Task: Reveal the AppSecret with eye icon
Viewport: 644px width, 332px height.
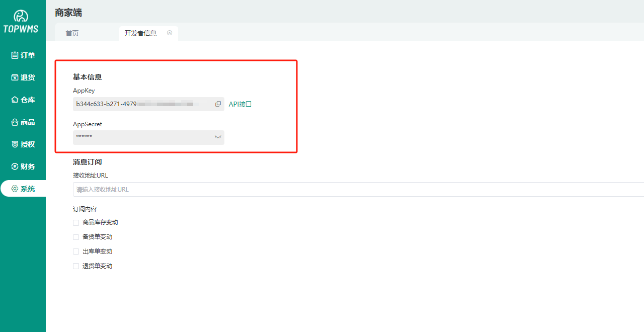Action: pyautogui.click(x=218, y=137)
